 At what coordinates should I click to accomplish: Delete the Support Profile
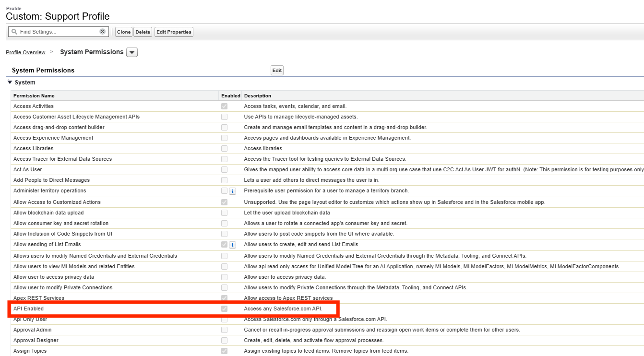[x=143, y=32]
